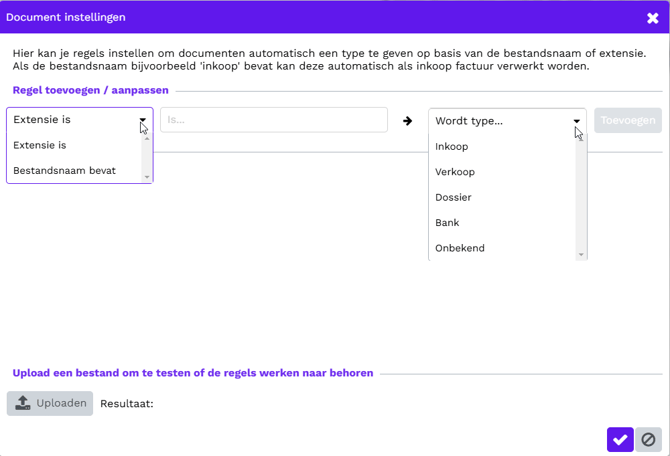The width and height of the screenshot is (670, 456).
Task: Click the 'Toevoegen' button
Action: point(628,120)
